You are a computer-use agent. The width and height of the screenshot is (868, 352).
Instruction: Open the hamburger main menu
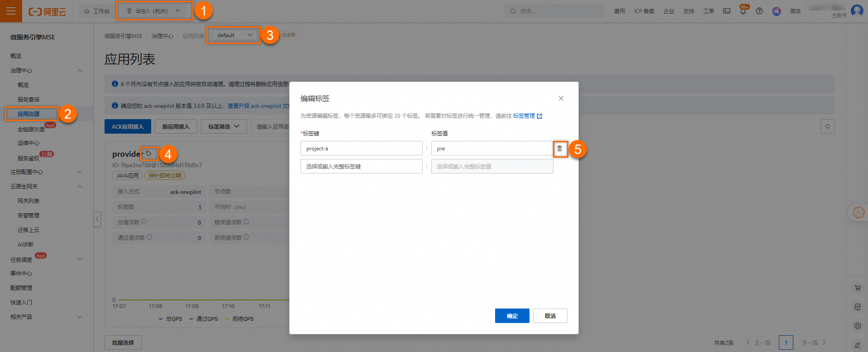coord(11,11)
